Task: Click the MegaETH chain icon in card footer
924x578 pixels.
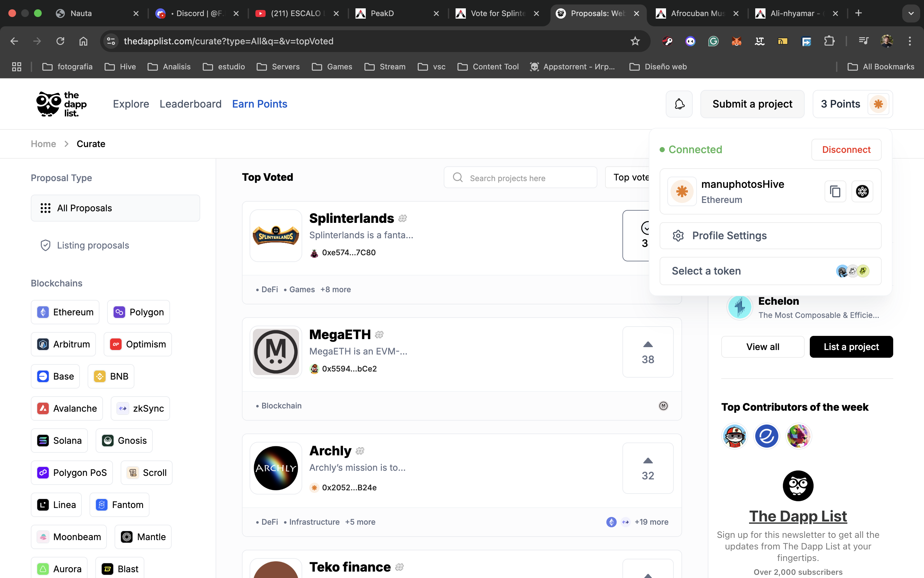Action: point(663,406)
